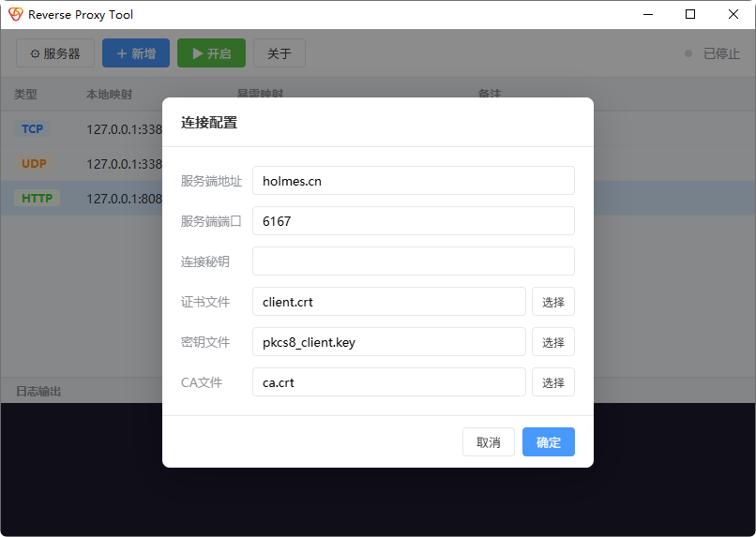Click 选择 next to the 证书文件 field
This screenshot has height=537, width=756.
click(553, 302)
